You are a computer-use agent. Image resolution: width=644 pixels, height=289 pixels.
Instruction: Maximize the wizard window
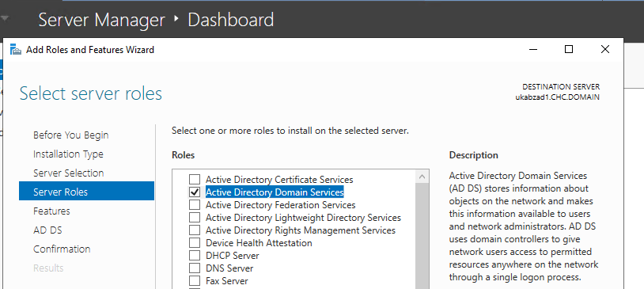click(x=568, y=49)
